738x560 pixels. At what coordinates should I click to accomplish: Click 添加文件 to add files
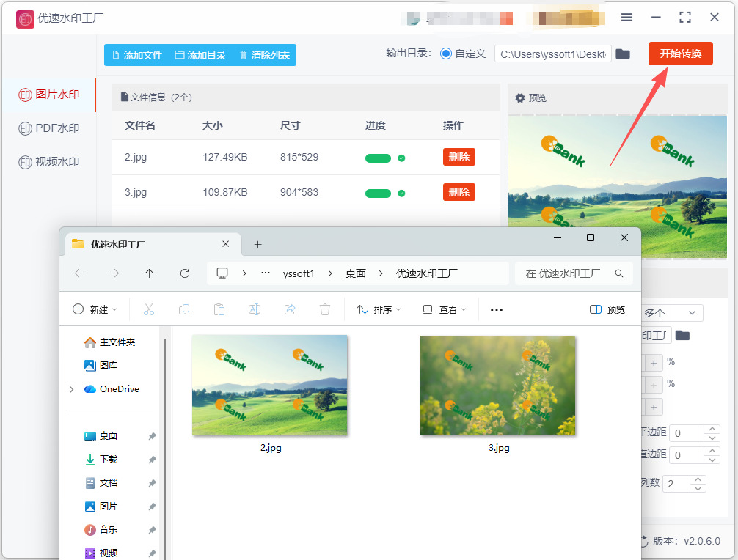pos(137,55)
